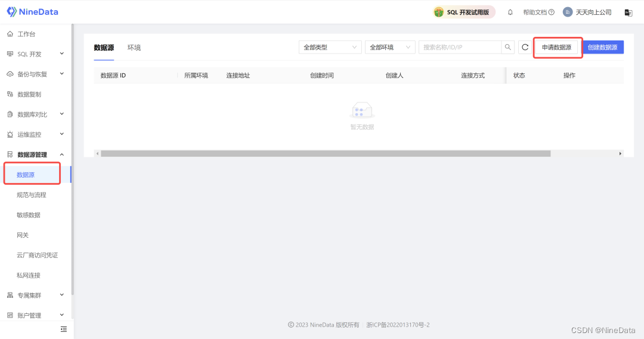Expand the 运维监控 menu chevron

click(x=62, y=134)
